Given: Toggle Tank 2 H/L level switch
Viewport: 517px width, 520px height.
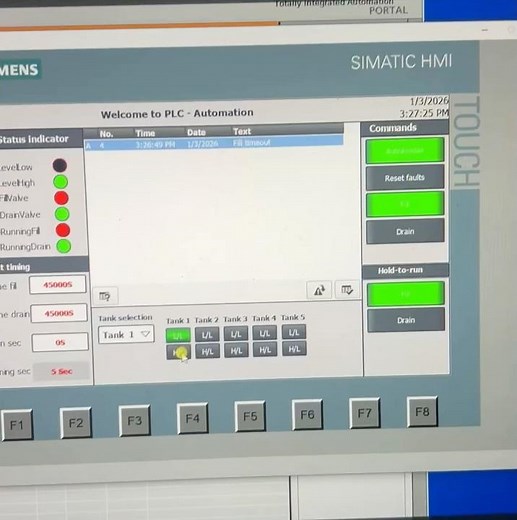Looking at the screenshot, I should [207, 351].
